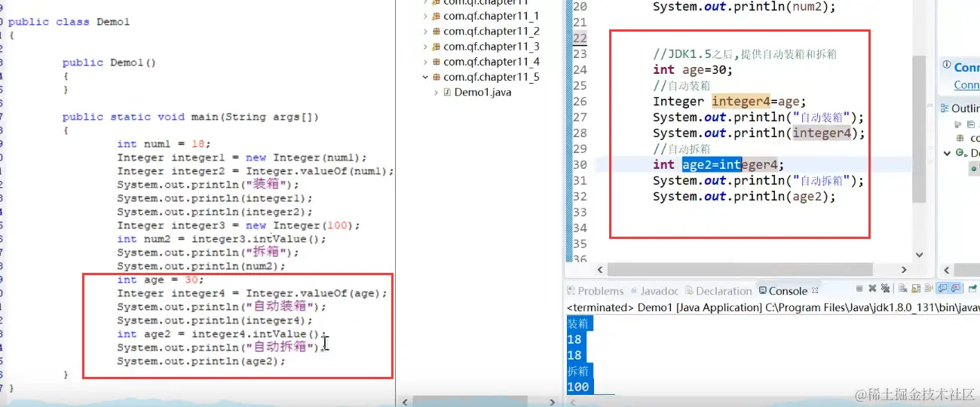Viewport: 980px width, 407px height.
Task: Expand the com.qf.chapter11_2 package
Action: pyautogui.click(x=426, y=32)
